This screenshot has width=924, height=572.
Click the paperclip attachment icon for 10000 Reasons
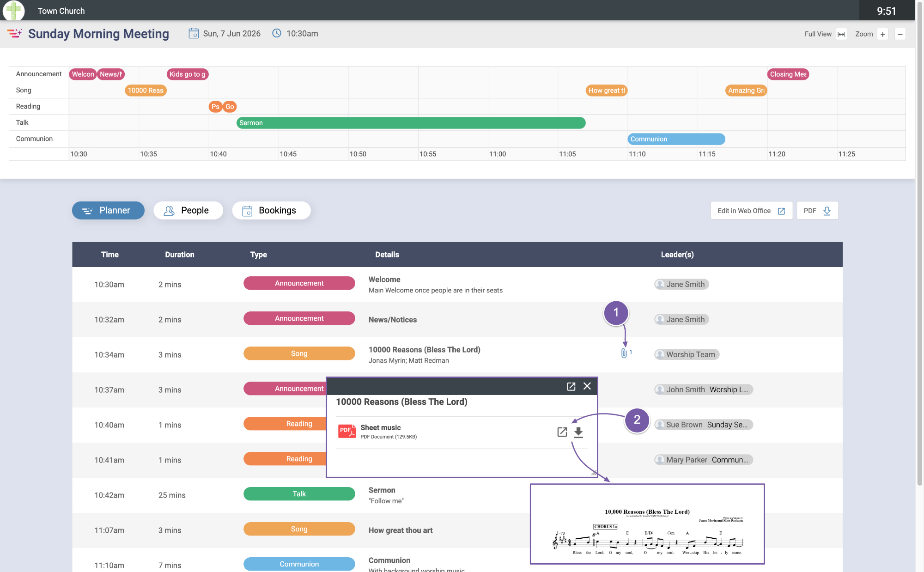point(624,353)
